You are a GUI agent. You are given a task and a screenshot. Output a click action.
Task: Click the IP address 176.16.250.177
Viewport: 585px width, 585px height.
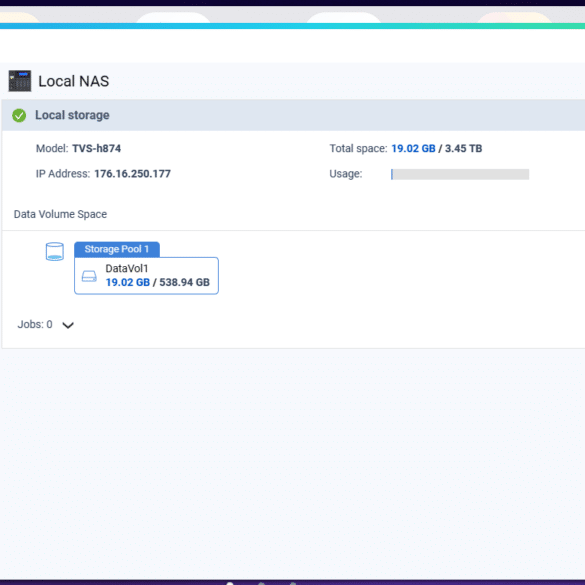point(132,174)
